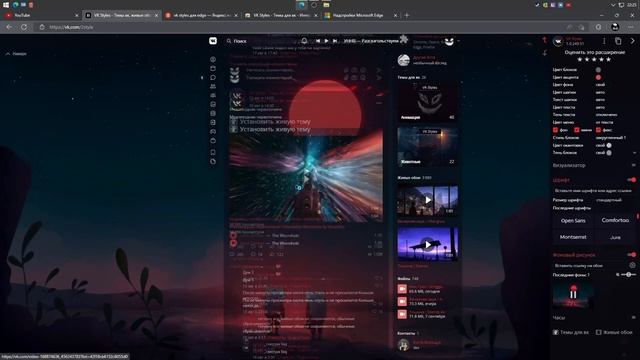Switch off the Фоновый рисунок toggle
Image resolution: width=640 pixels, height=360 pixels.
[632, 255]
